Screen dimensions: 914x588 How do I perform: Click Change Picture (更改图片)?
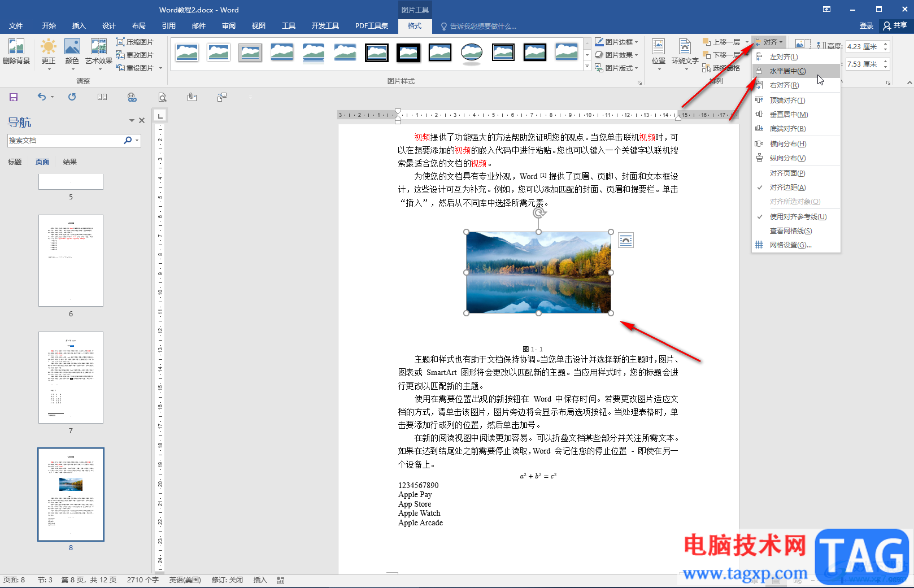134,55
